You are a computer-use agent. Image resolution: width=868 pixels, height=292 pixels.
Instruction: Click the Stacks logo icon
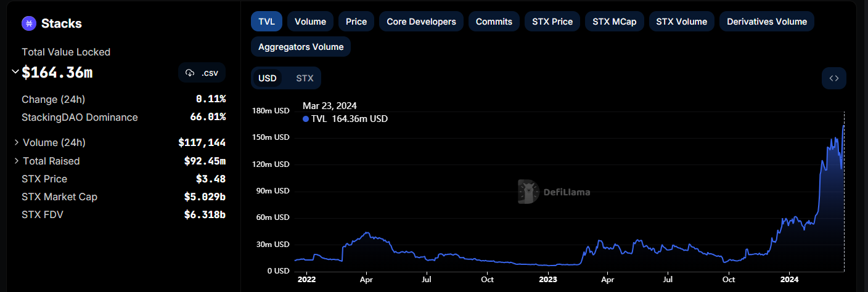click(29, 23)
